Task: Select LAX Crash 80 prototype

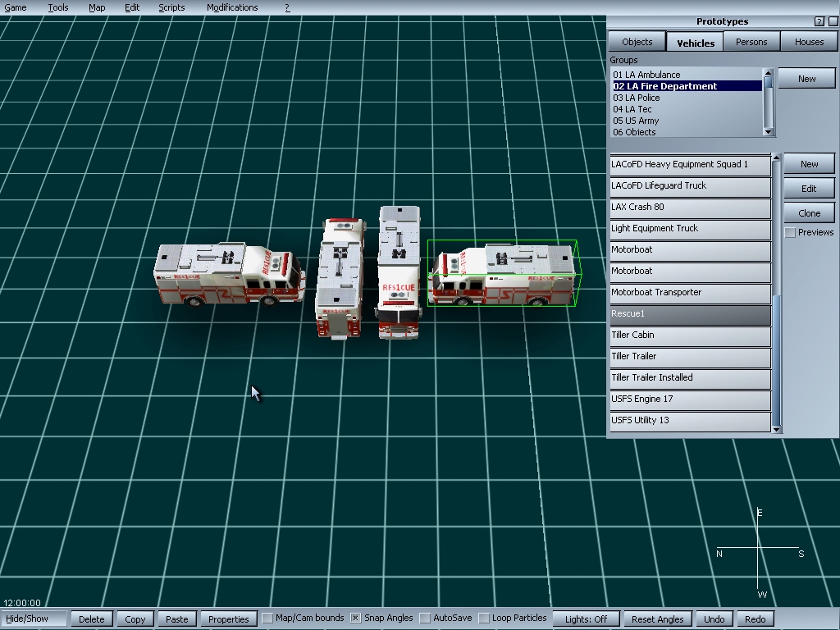Action: pos(690,208)
